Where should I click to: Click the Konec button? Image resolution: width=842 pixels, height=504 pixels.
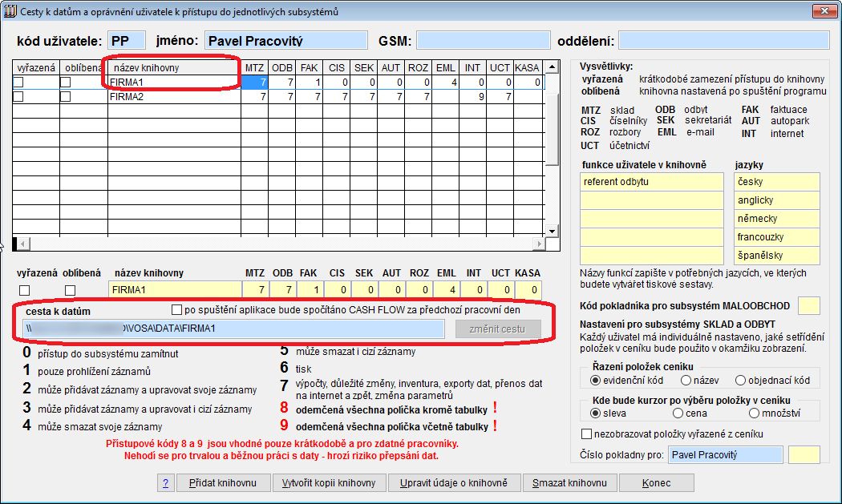click(656, 483)
